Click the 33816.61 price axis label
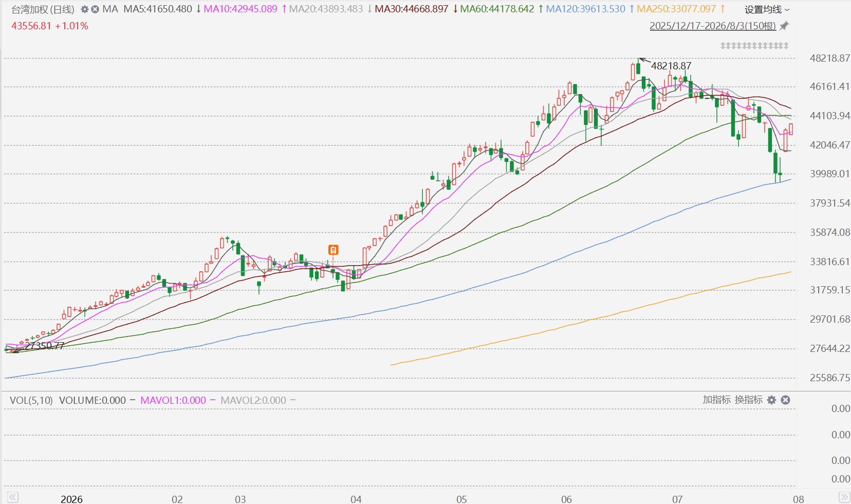Viewport: 851px width, 504px height. (x=830, y=262)
